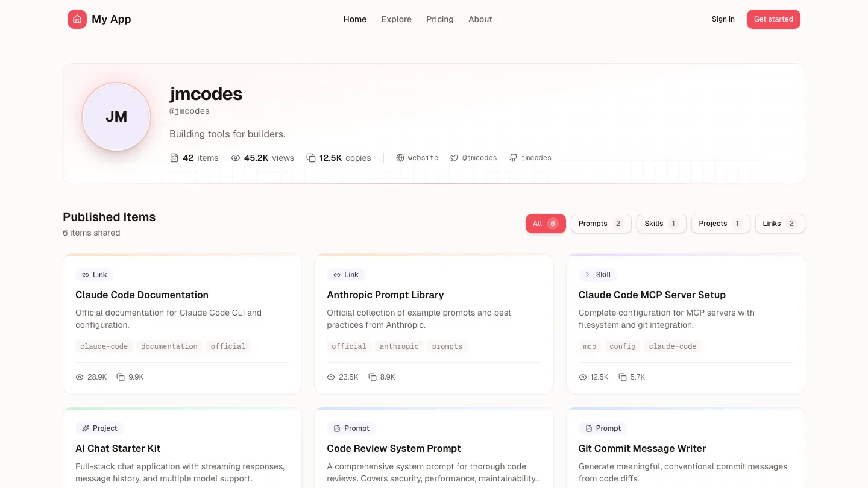Click the claude-code tag on Documentation card
The width and height of the screenshot is (868, 488).
pyautogui.click(x=104, y=346)
